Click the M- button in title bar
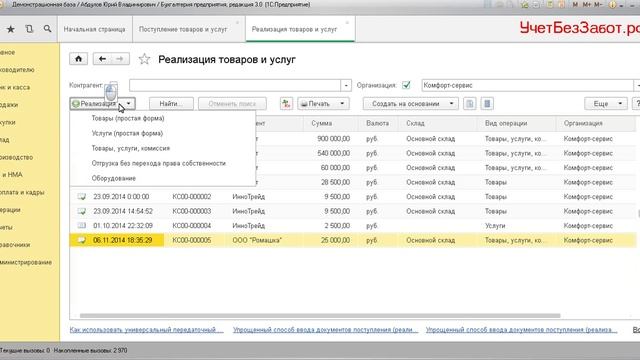The image size is (640, 360). tap(598, 4)
